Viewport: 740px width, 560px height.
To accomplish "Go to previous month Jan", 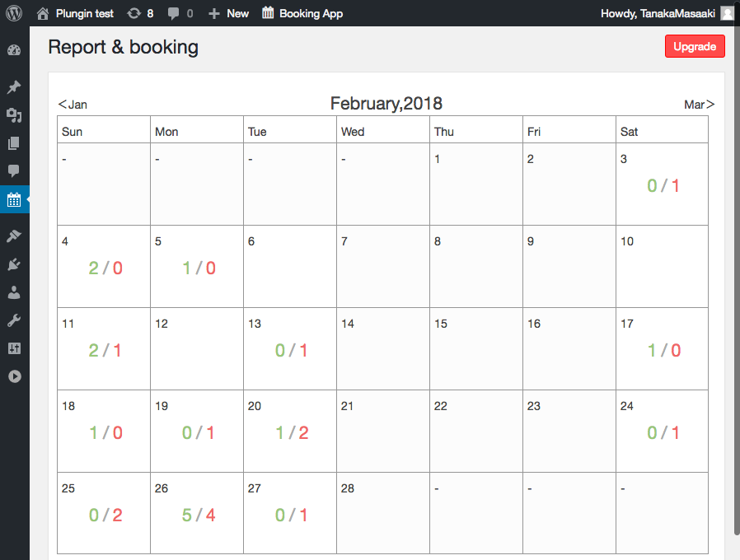I will point(73,105).
